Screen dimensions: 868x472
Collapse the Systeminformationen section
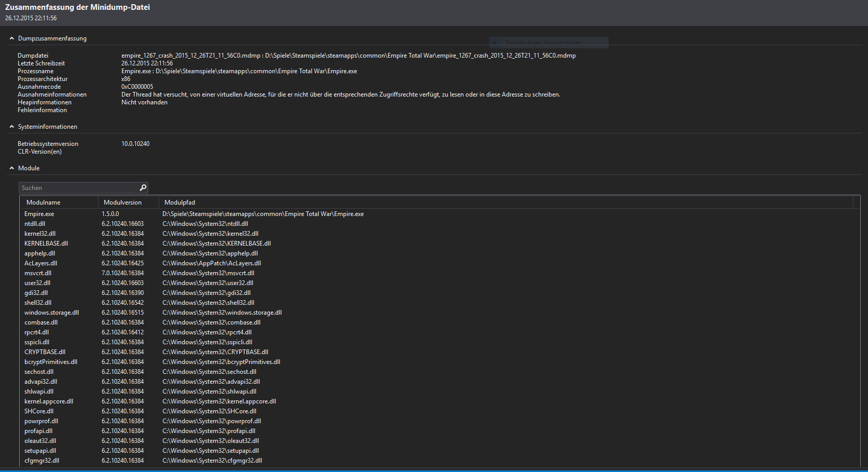point(11,127)
